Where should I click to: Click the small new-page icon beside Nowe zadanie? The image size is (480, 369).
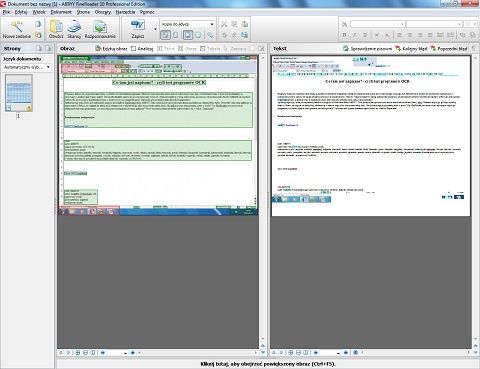38,24
